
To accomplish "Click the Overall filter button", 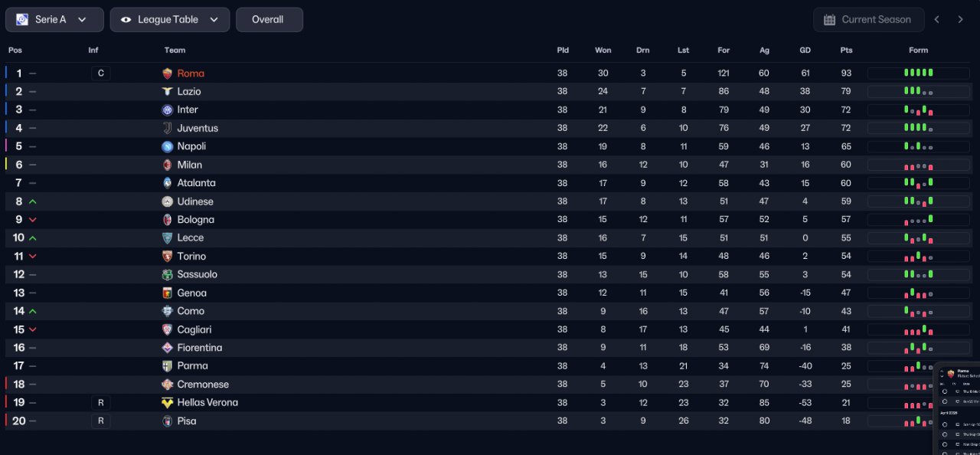I will pyautogui.click(x=269, y=20).
